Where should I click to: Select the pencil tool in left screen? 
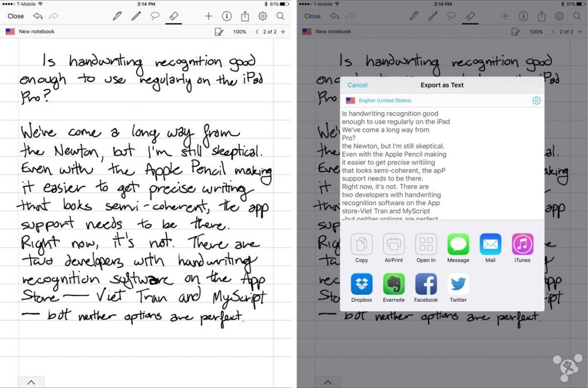136,16
